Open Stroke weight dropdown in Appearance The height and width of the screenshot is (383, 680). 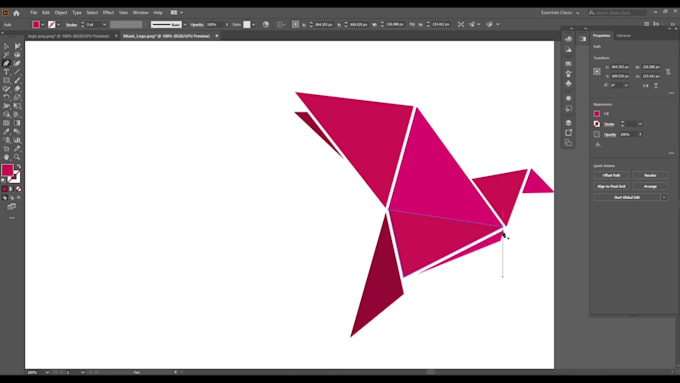coord(640,124)
